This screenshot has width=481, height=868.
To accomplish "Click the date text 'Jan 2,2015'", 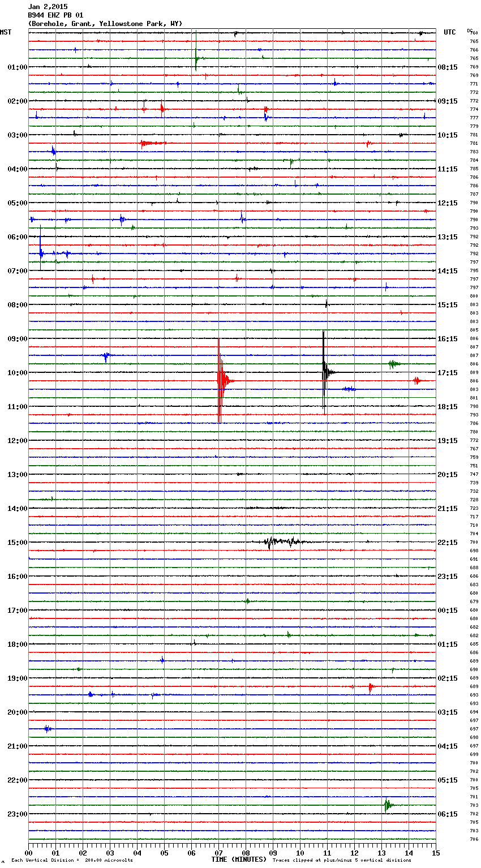I will [48, 7].
